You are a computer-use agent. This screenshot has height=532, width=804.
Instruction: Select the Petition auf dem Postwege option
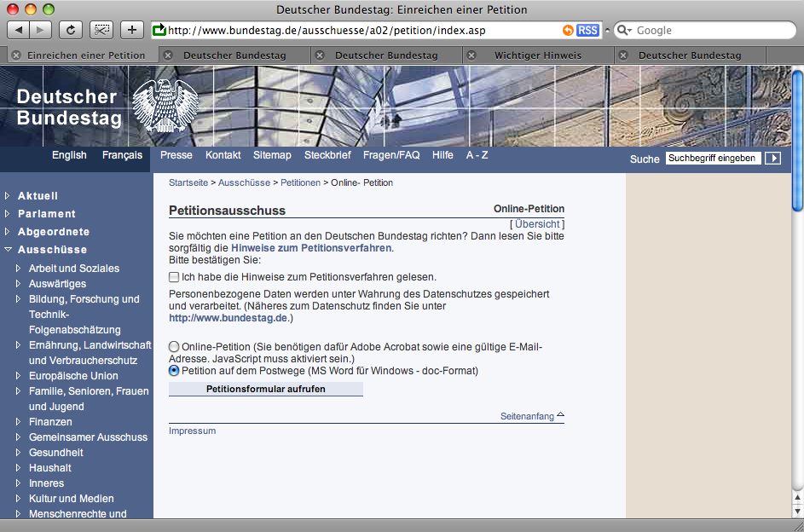(174, 371)
